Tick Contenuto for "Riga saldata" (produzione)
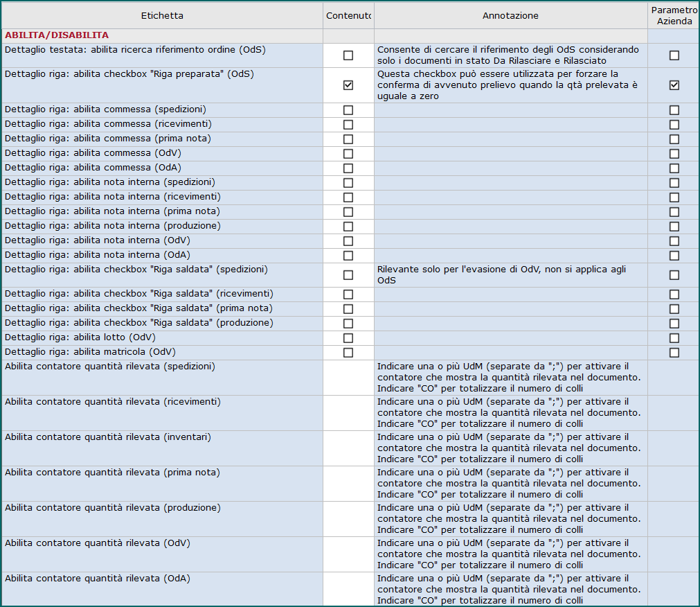 coord(348,324)
